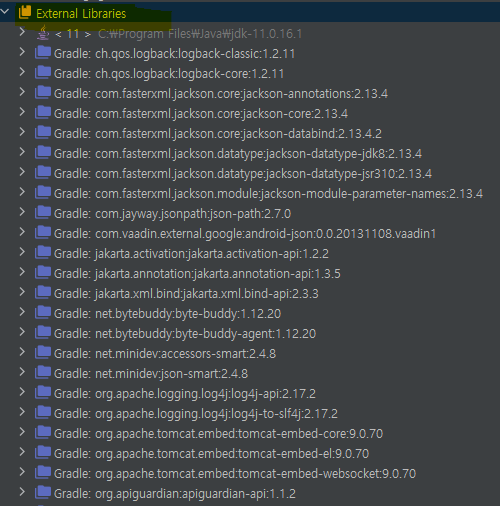500x506 pixels.
Task: Select net.bytebuddy:byte-buddy:1.12.20 row
Action: tap(168, 314)
